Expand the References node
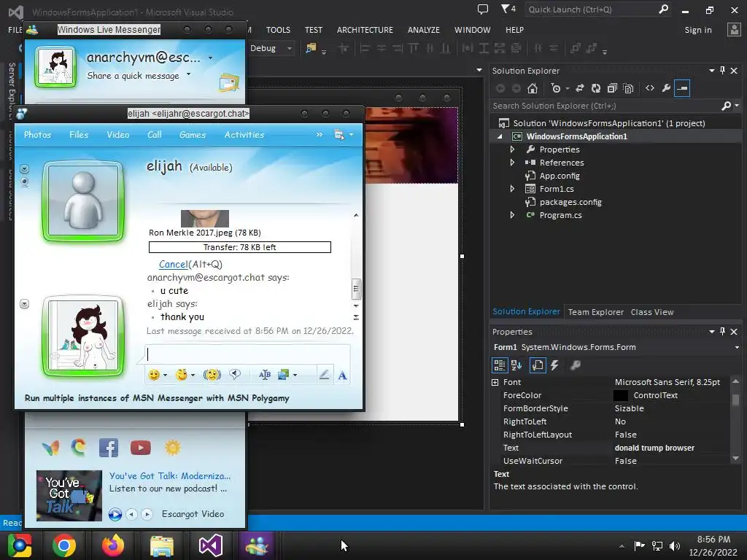The height and width of the screenshot is (560, 747). click(512, 163)
